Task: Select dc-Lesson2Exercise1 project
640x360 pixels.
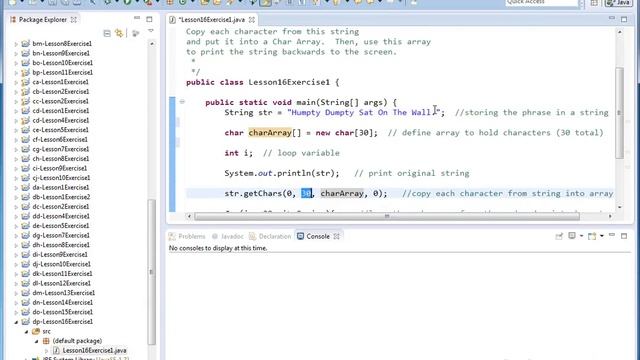Action: click(x=60, y=207)
